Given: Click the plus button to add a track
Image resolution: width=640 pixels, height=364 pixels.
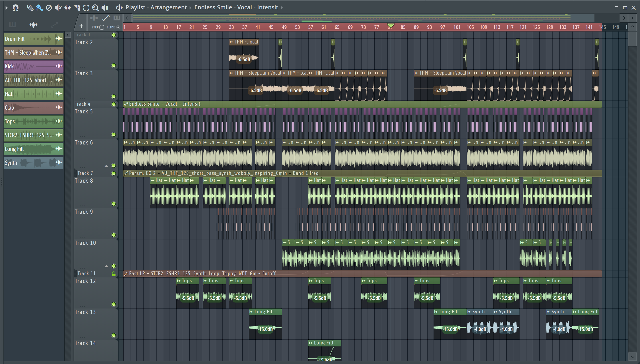Looking at the screenshot, I should click(x=81, y=26).
